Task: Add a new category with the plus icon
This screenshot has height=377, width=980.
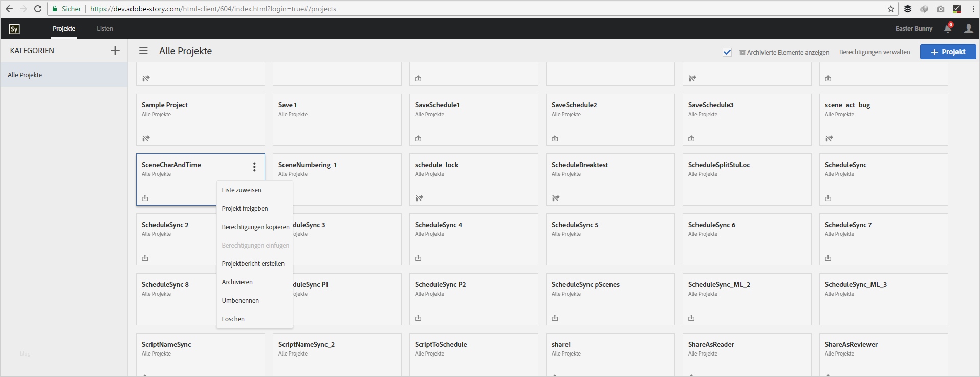Action: tap(115, 50)
